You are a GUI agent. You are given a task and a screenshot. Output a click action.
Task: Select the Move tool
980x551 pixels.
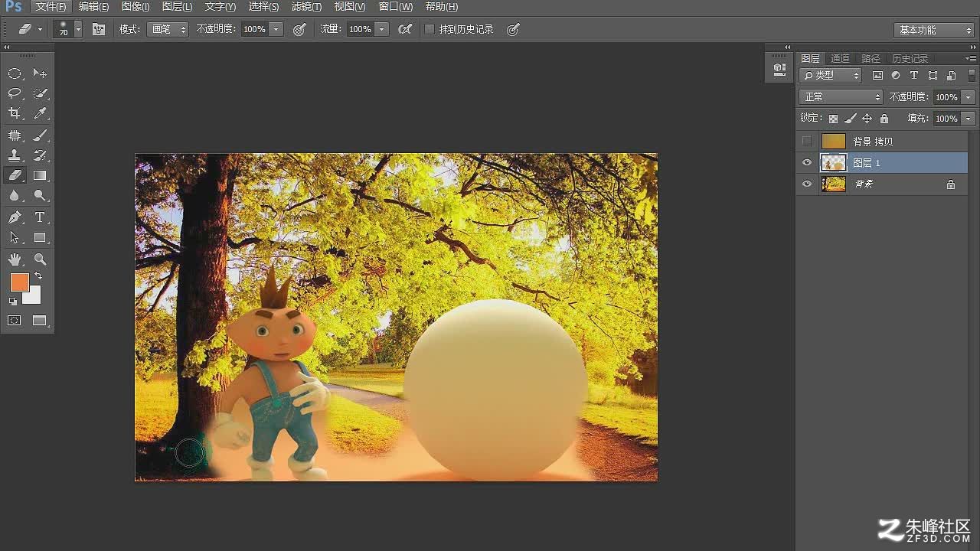pyautogui.click(x=41, y=73)
